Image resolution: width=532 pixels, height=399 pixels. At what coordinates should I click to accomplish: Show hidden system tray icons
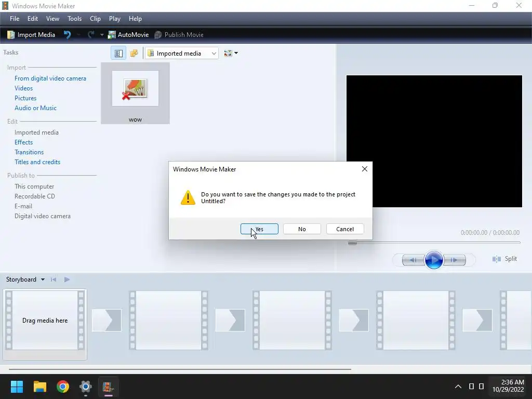coord(458,387)
